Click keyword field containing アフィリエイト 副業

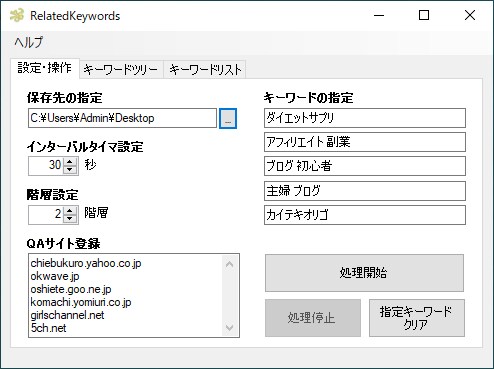(x=365, y=142)
